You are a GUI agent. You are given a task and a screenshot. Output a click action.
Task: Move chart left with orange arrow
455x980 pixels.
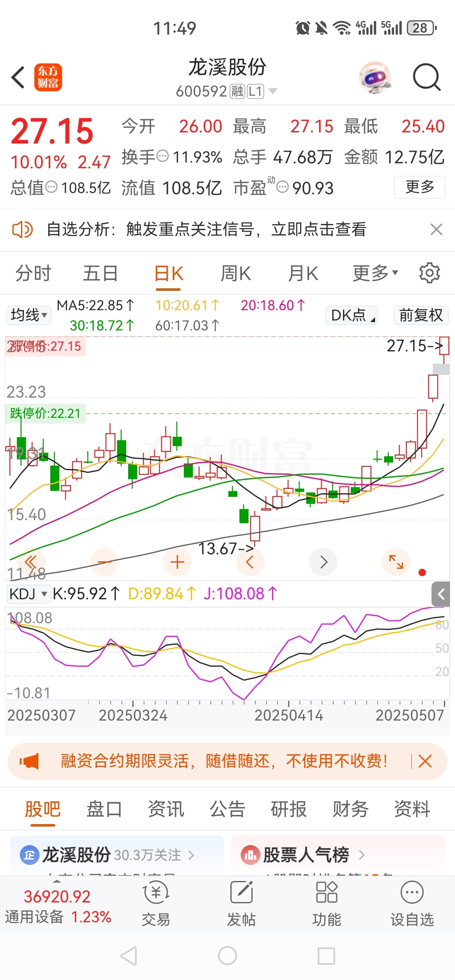click(250, 562)
